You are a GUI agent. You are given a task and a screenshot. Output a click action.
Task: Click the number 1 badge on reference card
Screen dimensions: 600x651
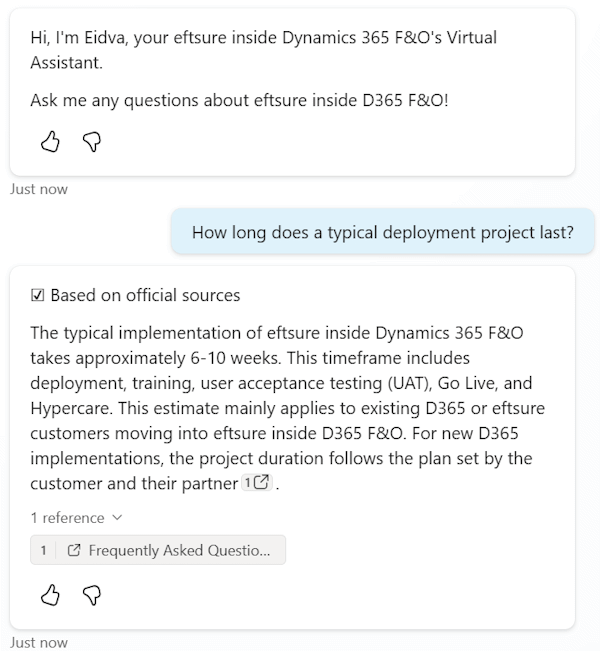point(43,550)
